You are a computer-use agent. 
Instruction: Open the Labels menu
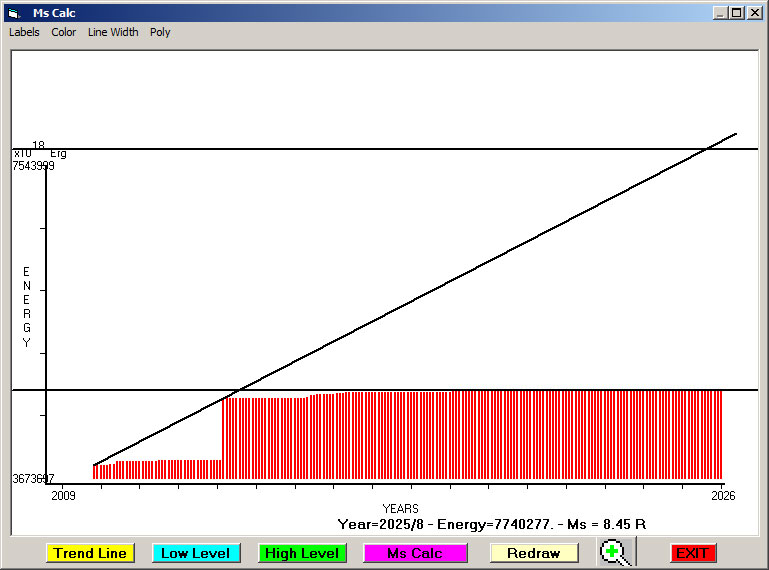[x=24, y=32]
